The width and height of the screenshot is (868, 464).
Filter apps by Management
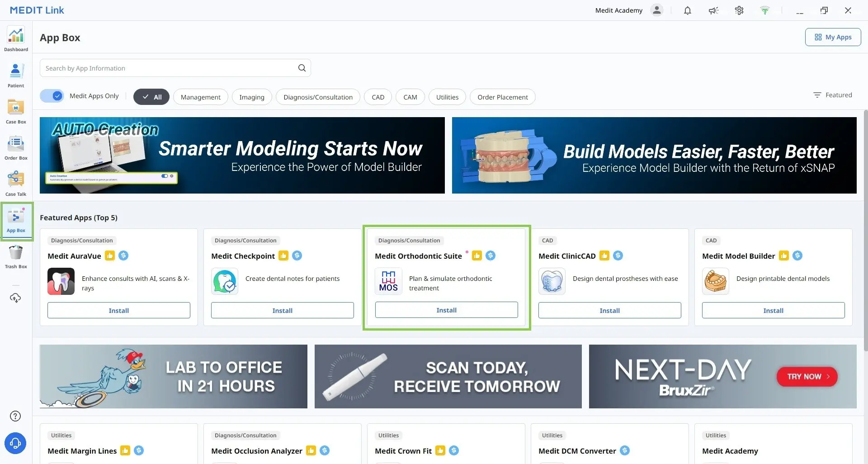[x=201, y=97]
